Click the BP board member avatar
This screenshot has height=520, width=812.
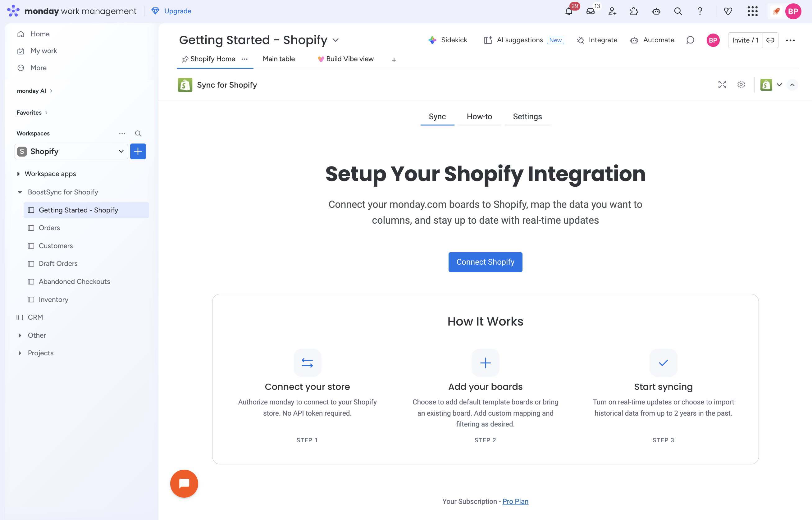(x=713, y=40)
